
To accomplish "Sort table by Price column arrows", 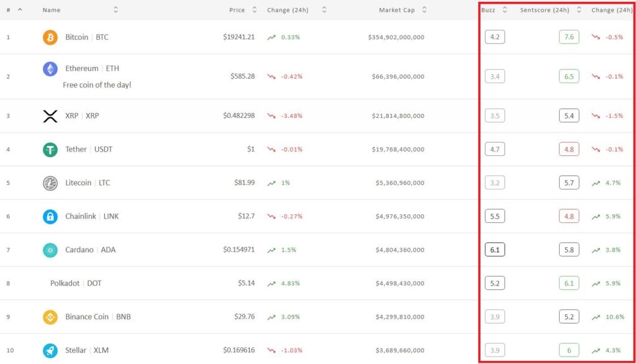I will coord(254,10).
